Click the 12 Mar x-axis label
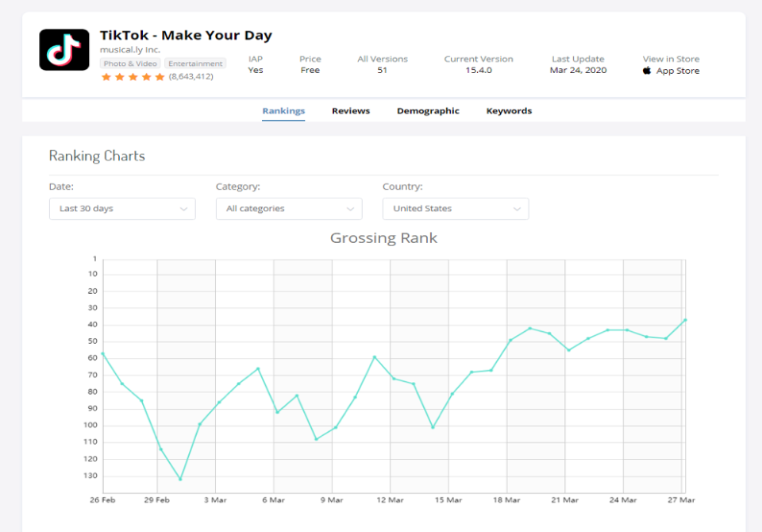 (391, 500)
